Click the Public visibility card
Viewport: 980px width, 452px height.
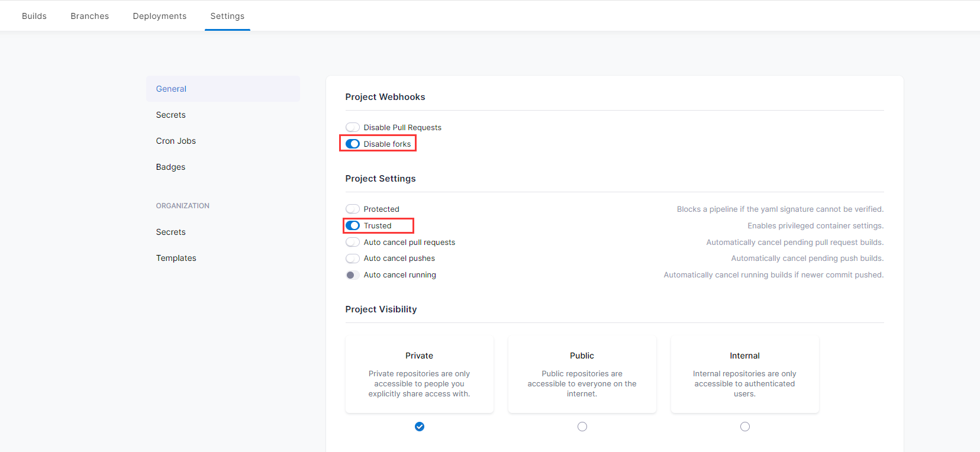click(582, 374)
